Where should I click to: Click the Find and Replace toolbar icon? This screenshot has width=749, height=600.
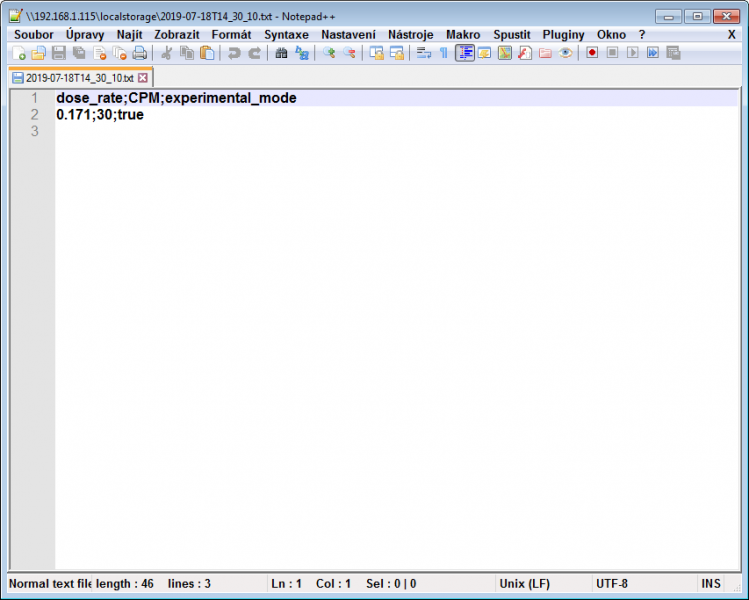301,53
